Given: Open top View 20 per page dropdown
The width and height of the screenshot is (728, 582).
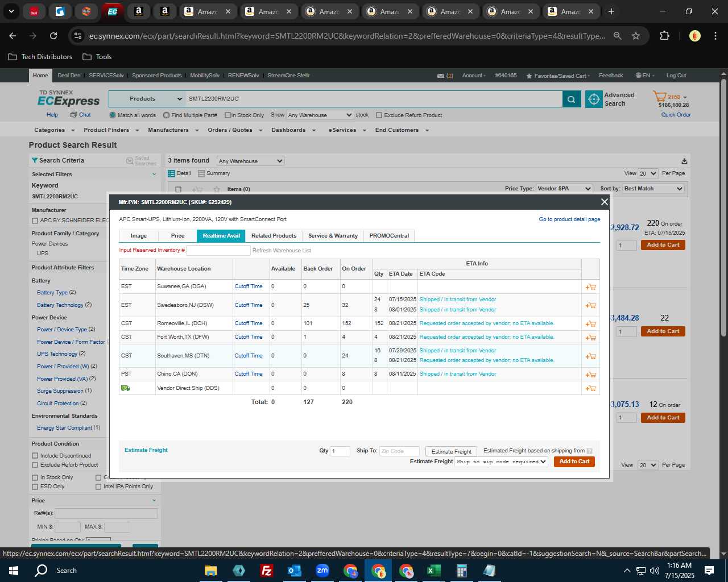Looking at the screenshot, I should pos(647,173).
